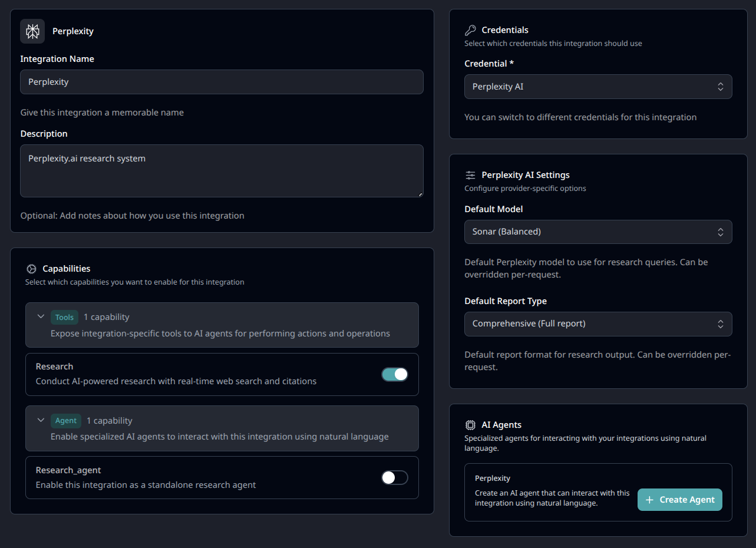Viewport: 756px width, 548px height.
Task: Click the Integration Name input field
Action: (x=222, y=82)
